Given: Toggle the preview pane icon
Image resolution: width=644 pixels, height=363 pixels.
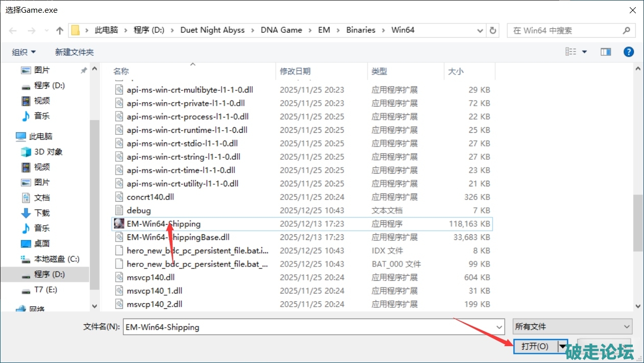Looking at the screenshot, I should [x=606, y=52].
